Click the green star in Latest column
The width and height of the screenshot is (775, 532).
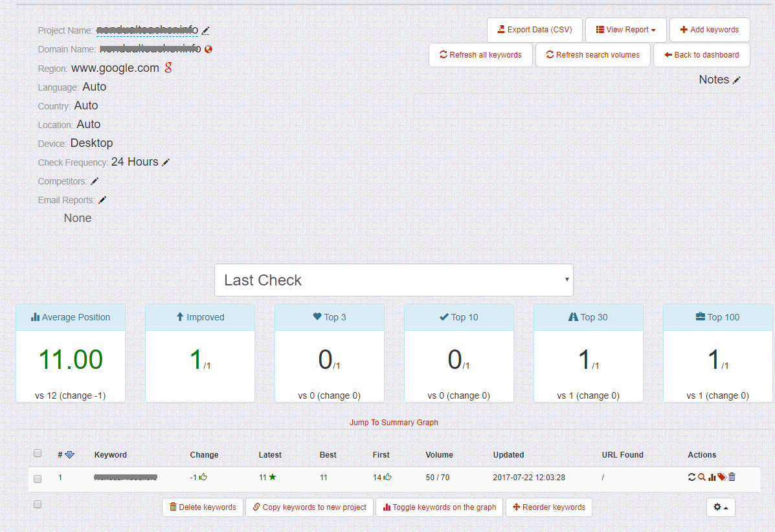click(273, 477)
